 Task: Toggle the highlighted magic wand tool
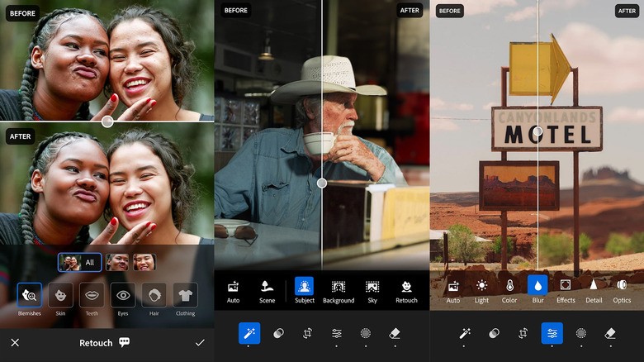(x=249, y=333)
